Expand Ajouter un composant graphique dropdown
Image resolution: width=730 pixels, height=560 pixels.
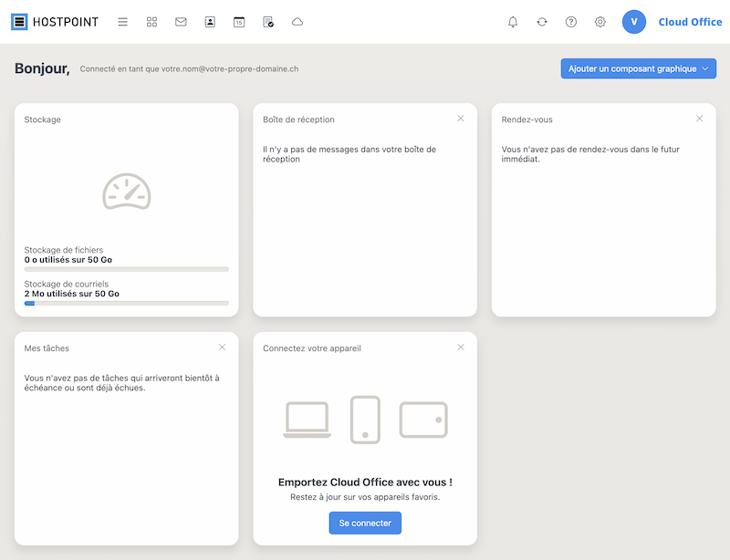pos(638,69)
